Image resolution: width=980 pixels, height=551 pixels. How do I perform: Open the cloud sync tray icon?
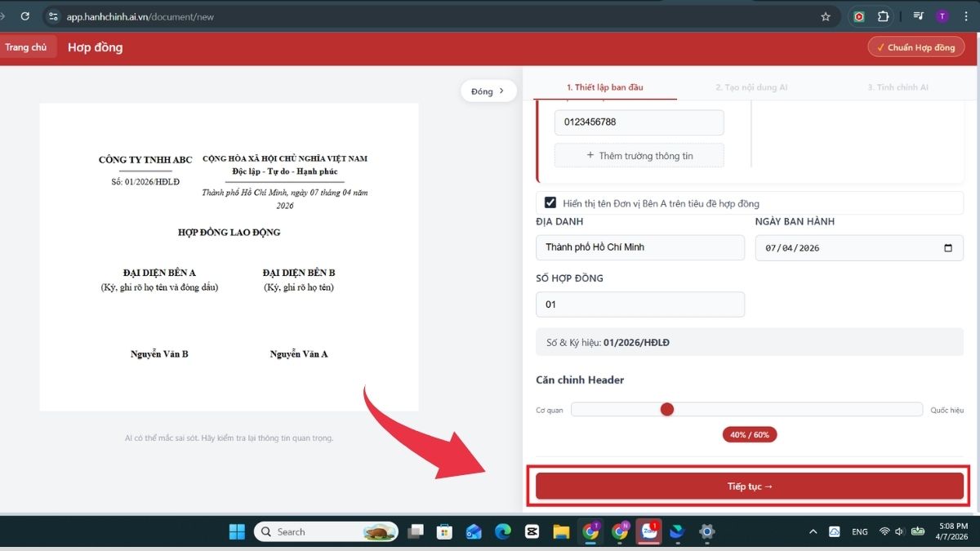835,531
